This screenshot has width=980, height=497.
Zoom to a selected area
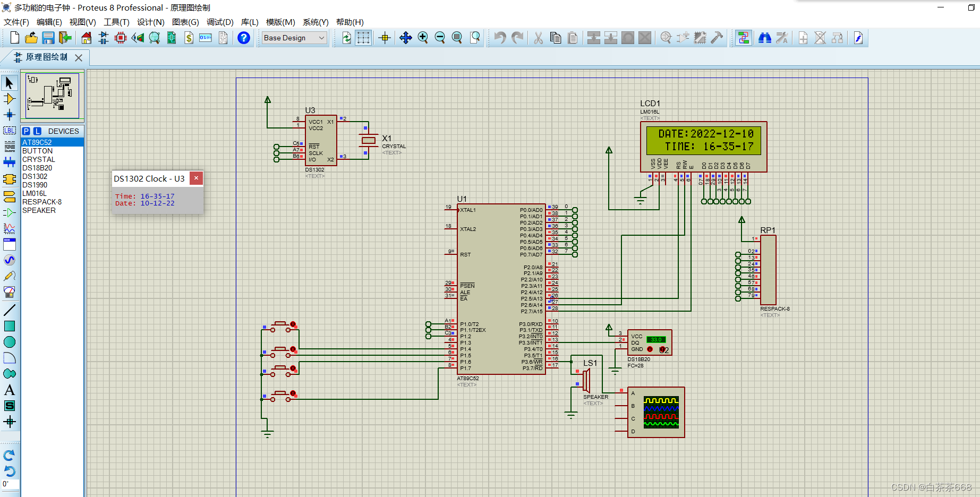(475, 38)
